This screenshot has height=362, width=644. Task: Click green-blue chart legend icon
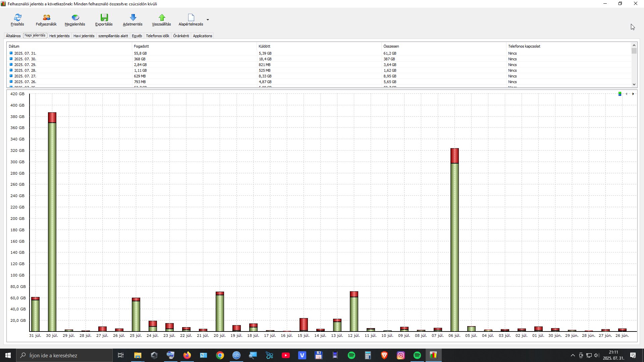click(x=620, y=94)
